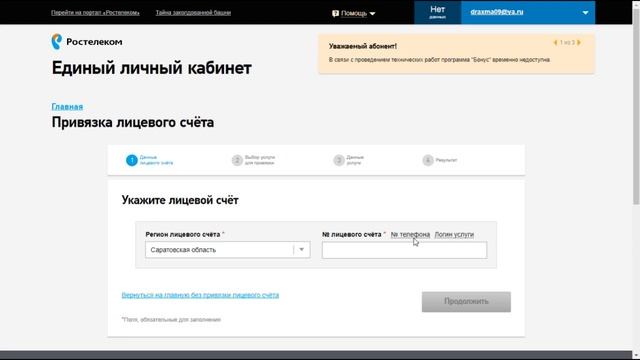
Task: Show next notification with right arrow
Action: coord(579,42)
